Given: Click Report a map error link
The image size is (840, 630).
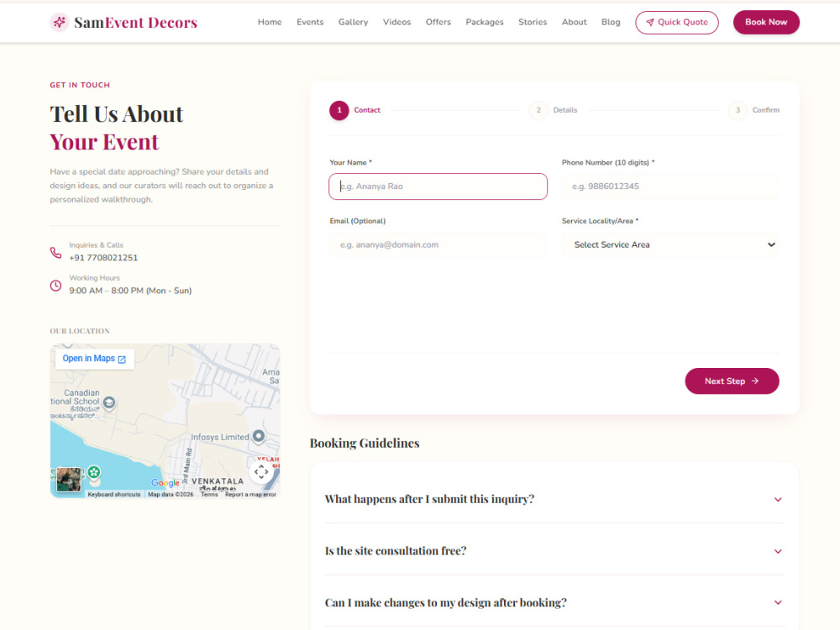Looking at the screenshot, I should [x=250, y=495].
